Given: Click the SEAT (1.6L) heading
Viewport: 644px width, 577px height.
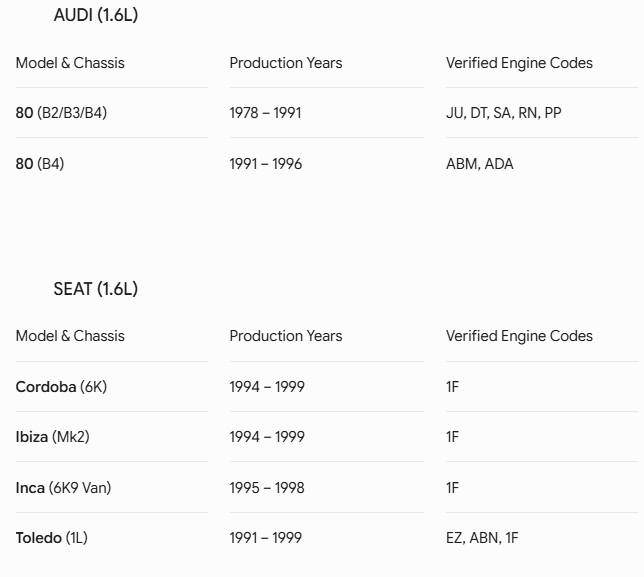Looking at the screenshot, I should (96, 289).
